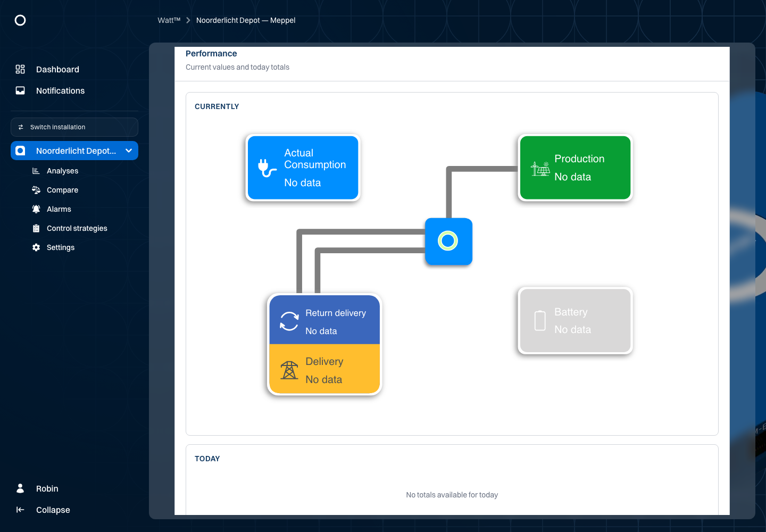Open the Notifications menu item
The image size is (766, 532).
coord(74,90)
